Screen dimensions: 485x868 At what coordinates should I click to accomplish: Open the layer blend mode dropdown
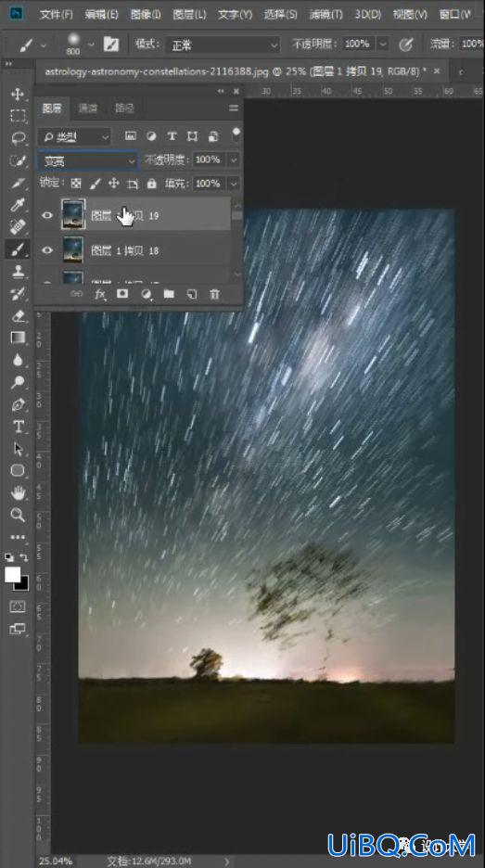pos(87,160)
